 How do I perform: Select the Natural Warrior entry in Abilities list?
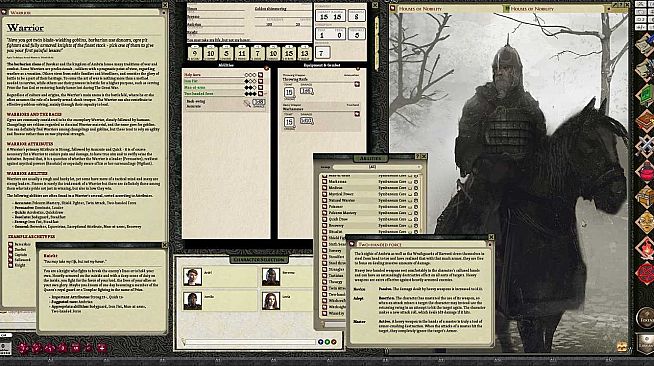pyautogui.click(x=342, y=201)
